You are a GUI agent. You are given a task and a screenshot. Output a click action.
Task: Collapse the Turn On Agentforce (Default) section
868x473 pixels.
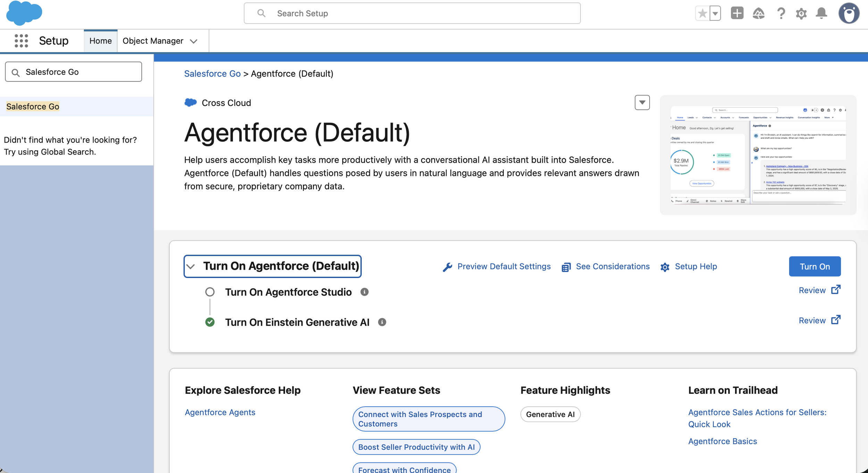pos(191,267)
